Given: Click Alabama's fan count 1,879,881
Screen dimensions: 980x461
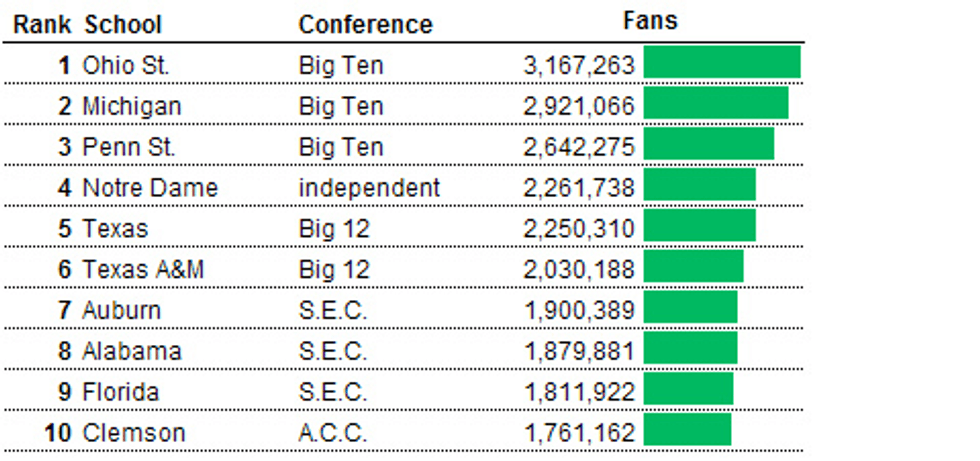Looking at the screenshot, I should (579, 351).
